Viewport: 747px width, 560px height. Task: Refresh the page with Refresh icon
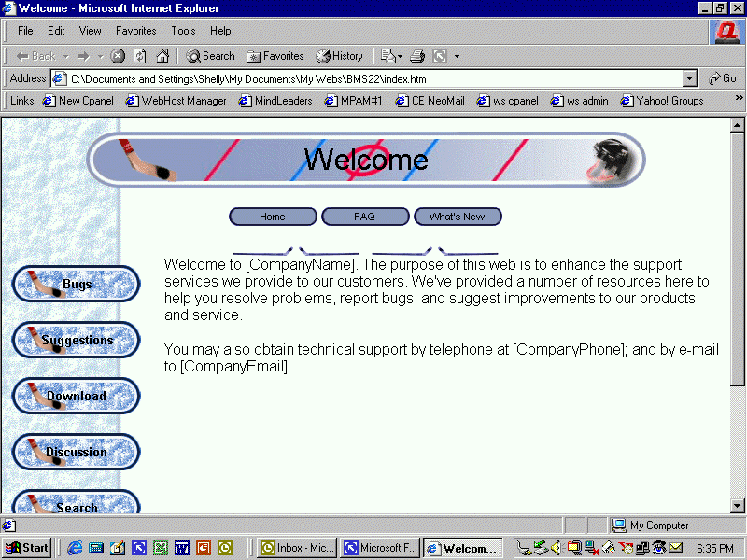coord(139,56)
